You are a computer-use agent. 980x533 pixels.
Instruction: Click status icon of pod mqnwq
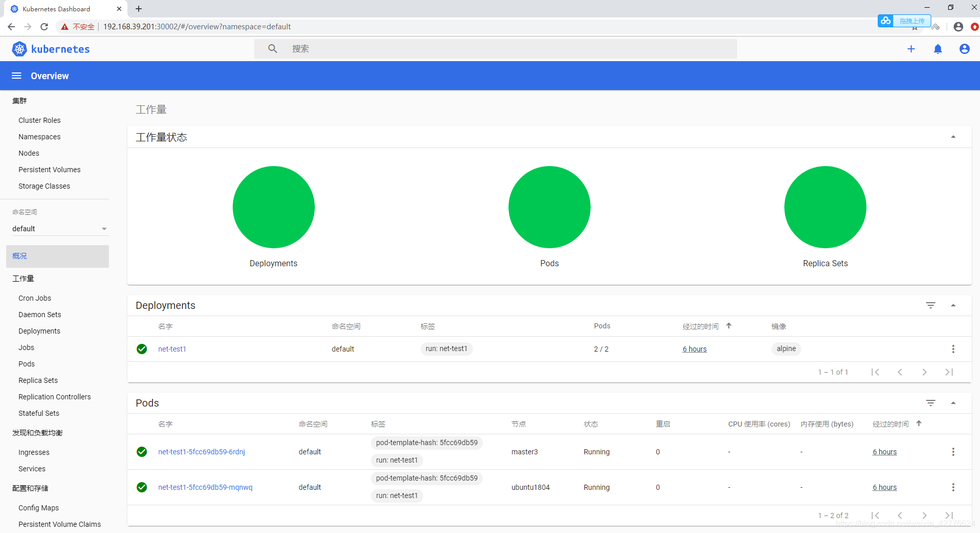(x=142, y=487)
